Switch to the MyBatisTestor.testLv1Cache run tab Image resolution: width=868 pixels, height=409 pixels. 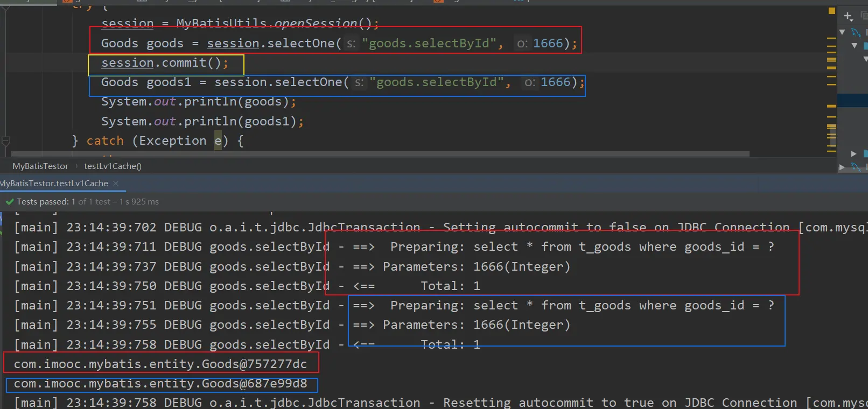[x=55, y=184]
